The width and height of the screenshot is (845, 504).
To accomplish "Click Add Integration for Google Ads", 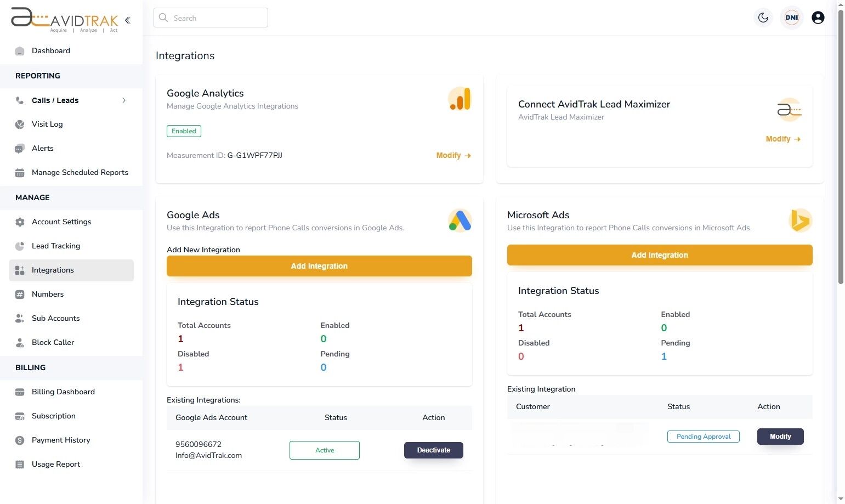I will tap(319, 266).
